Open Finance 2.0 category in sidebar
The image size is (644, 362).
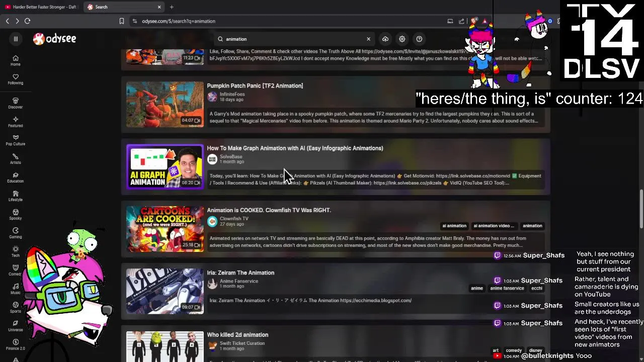16,345
